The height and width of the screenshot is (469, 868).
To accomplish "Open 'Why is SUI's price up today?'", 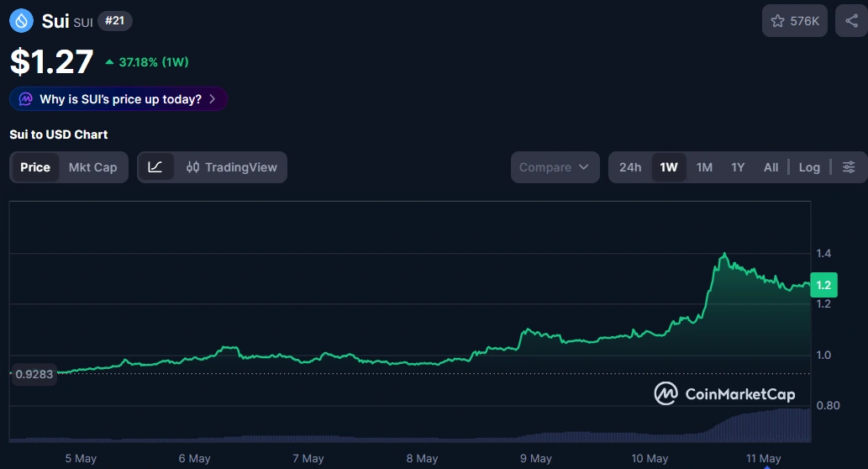I will click(118, 99).
